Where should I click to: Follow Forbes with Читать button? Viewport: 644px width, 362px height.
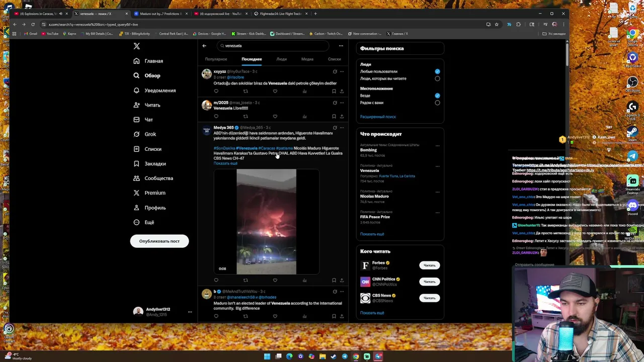tap(429, 265)
